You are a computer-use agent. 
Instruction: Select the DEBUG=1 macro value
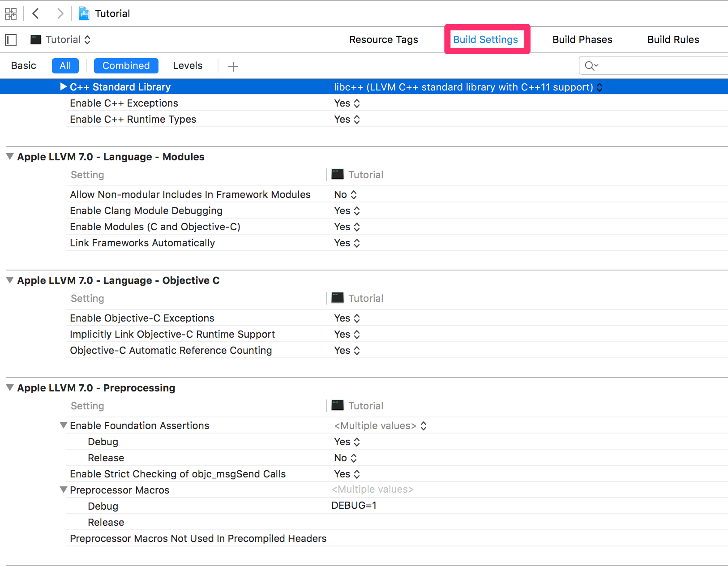point(354,505)
